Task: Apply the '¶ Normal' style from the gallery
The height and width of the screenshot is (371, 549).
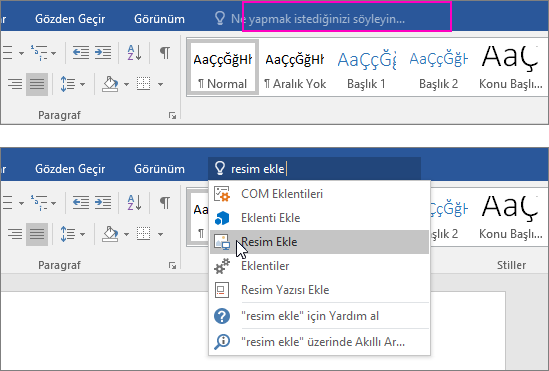Action: [x=223, y=67]
